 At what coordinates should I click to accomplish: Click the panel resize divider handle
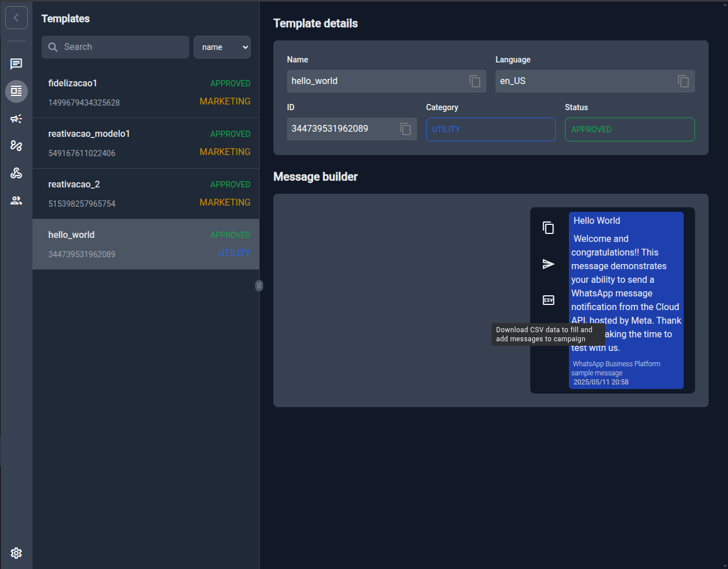pos(259,286)
